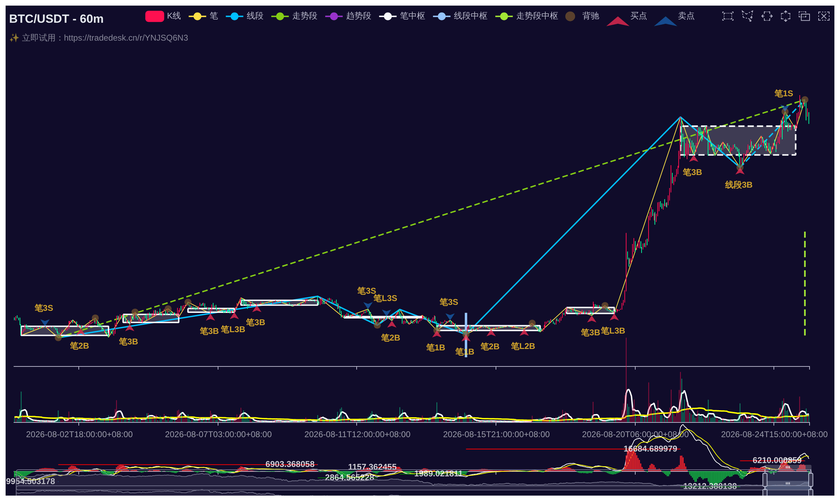Image resolution: width=840 pixels, height=504 pixels.
Task: Click the 2026-08-24T15:00:00+08:00 axis label
Action: (774, 434)
